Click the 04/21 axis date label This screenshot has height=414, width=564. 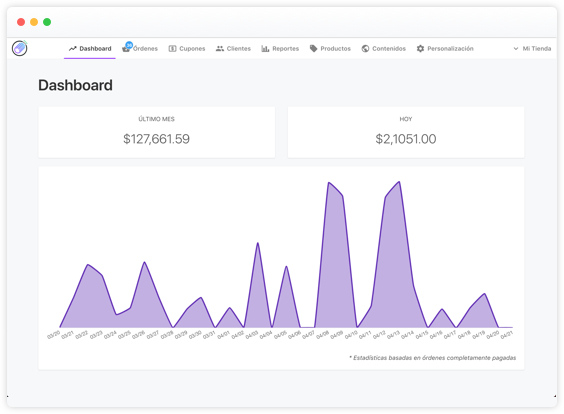[506, 335]
